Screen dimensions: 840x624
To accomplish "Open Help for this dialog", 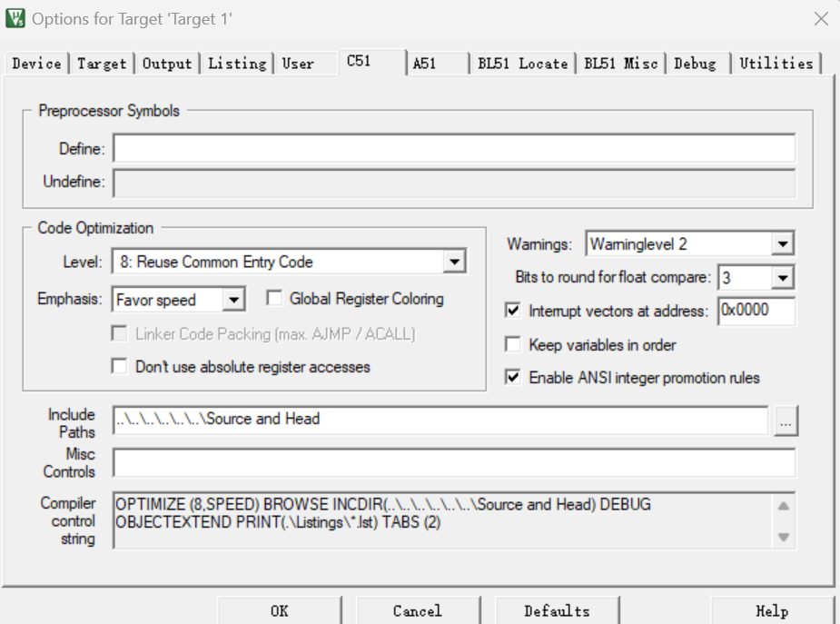I will pyautogui.click(x=772, y=610).
